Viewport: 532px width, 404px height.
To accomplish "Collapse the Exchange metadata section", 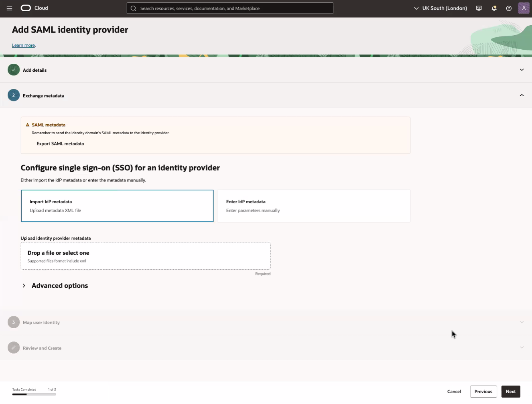I will pos(522,95).
